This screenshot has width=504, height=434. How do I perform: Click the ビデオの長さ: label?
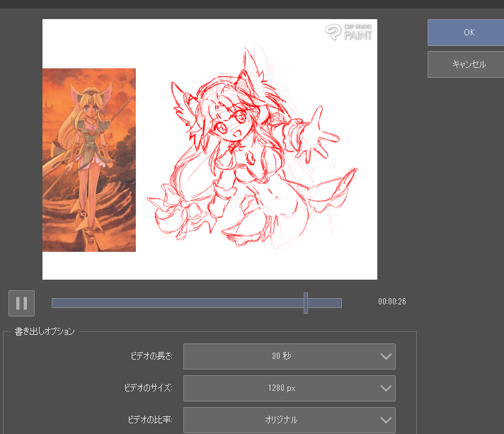[151, 356]
